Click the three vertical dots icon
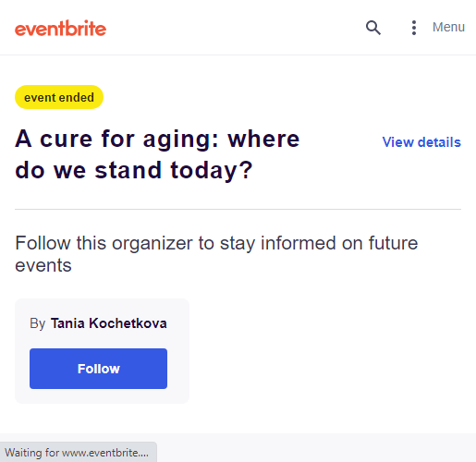This screenshot has width=476, height=462. coord(414,28)
